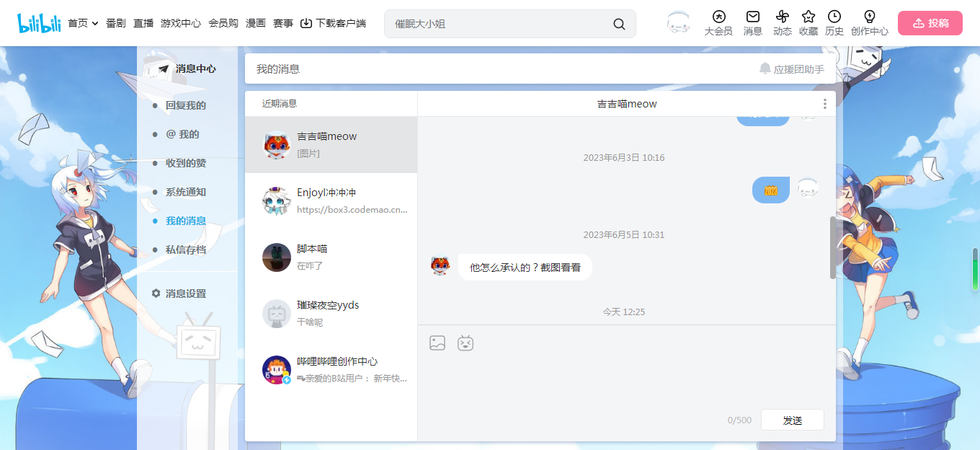Click sender avatar beside 他怎么承认的 message
The height and width of the screenshot is (450, 980).
click(440, 265)
